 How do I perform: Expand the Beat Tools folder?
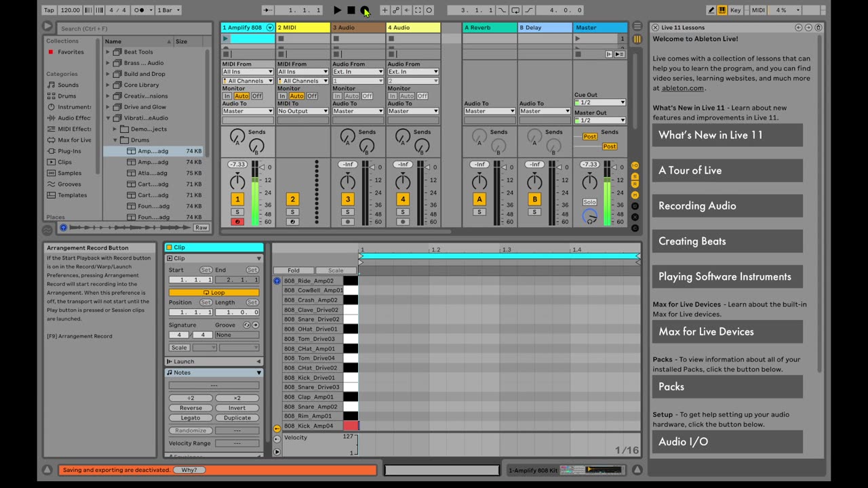coord(107,52)
